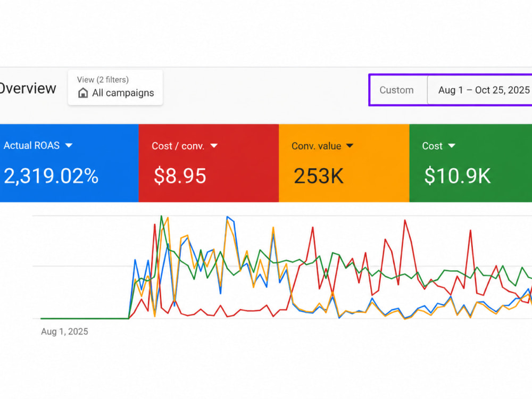
Task: Select the orange Conv. value scorecard
Action: click(344, 163)
